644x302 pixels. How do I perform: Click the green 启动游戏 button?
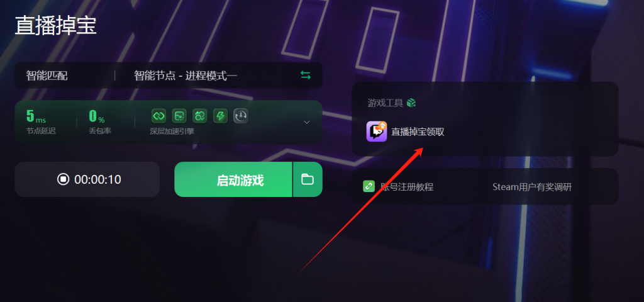(233, 179)
